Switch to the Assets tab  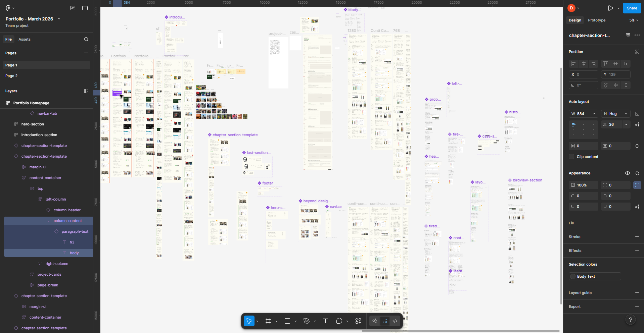(24, 39)
